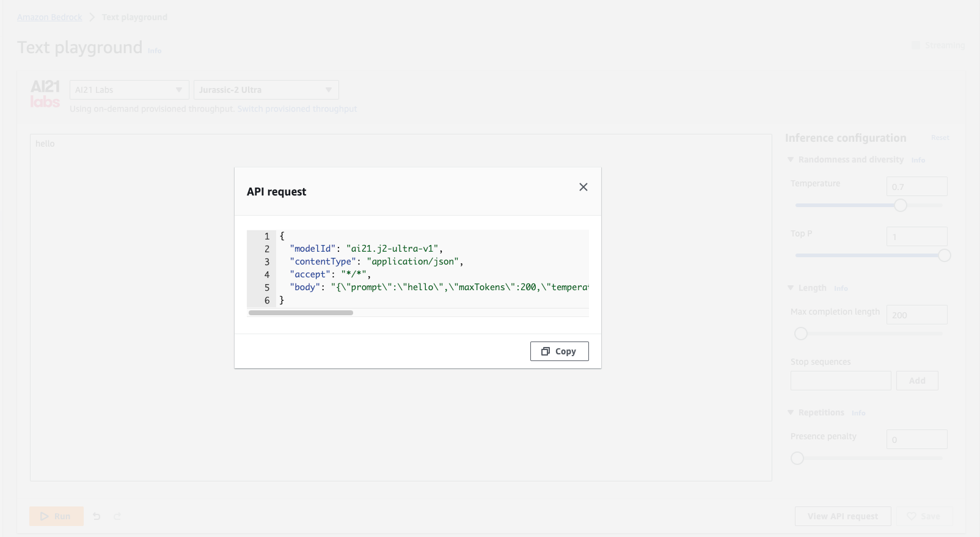980x537 pixels.
Task: Click the Stop sequences input field
Action: tap(841, 381)
